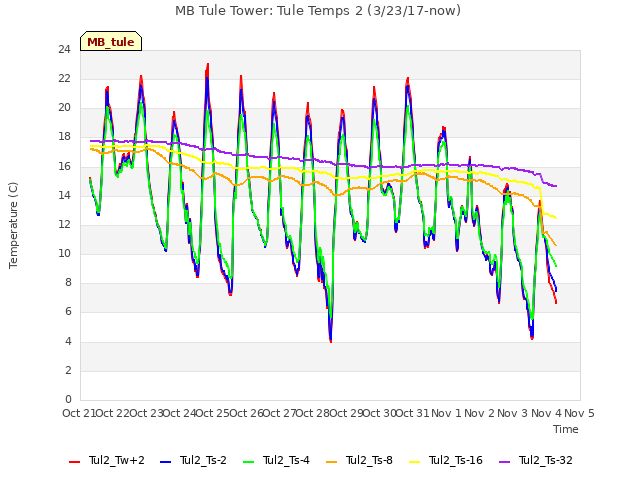Click the Time axis label

pos(566,429)
